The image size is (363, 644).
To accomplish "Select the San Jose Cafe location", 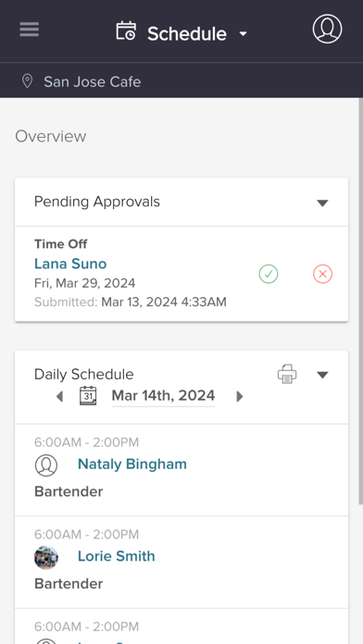I will [93, 81].
